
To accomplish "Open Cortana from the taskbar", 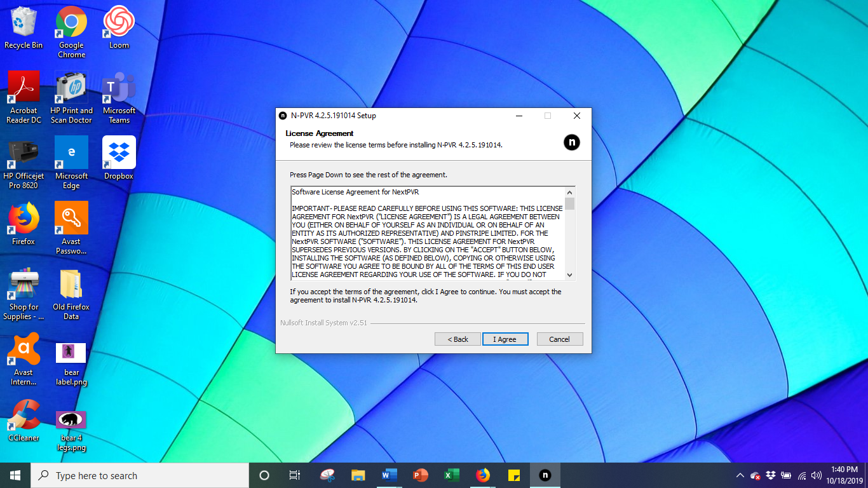I will 264,475.
